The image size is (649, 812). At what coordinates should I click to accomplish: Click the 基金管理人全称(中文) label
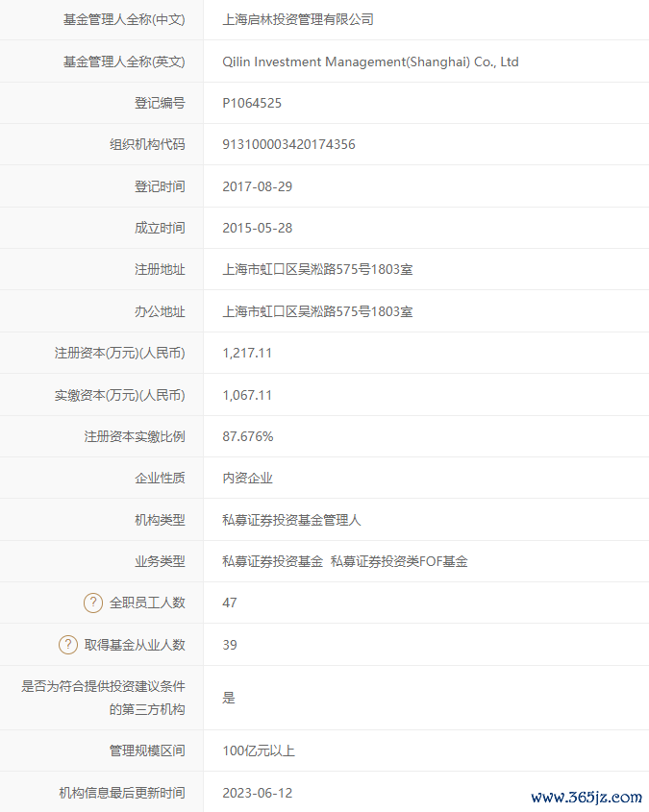point(124,19)
